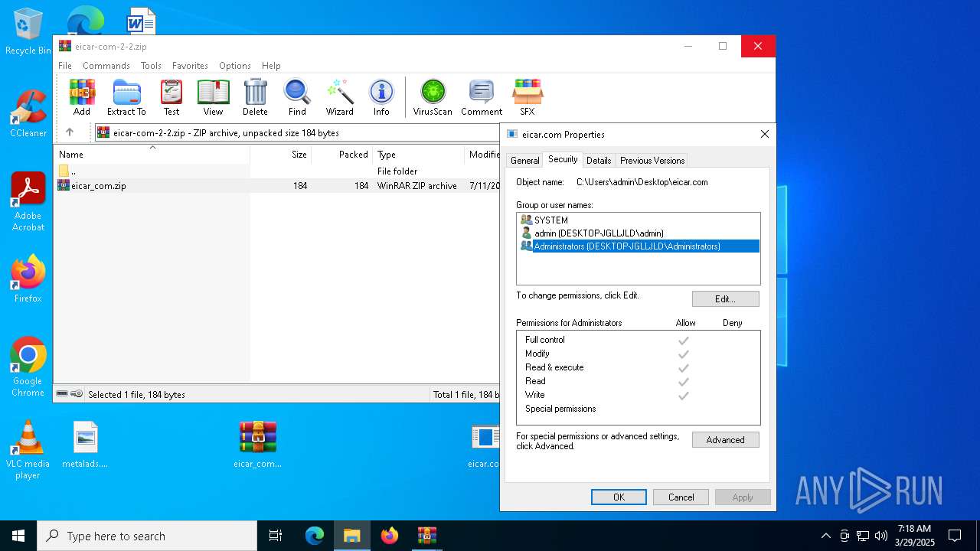Click Cancel in Properties dialog
The height and width of the screenshot is (551, 980).
pos(681,497)
